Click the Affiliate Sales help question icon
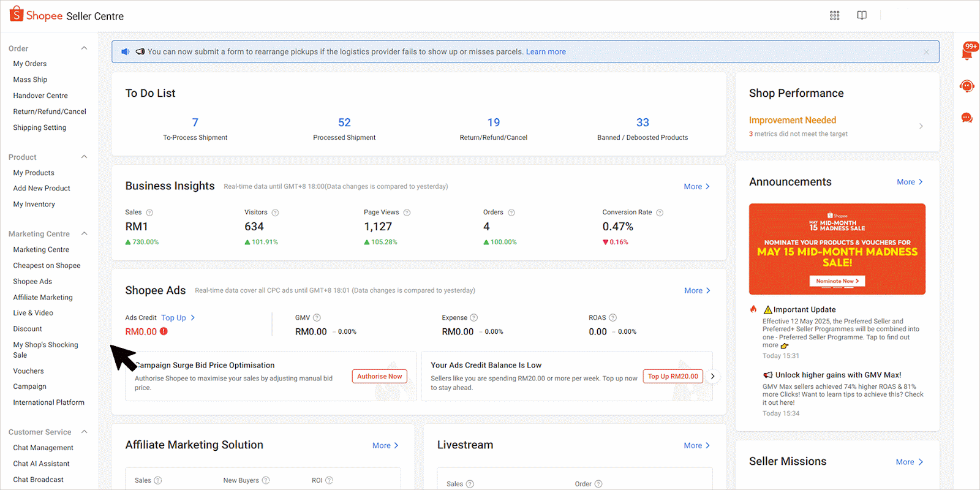The height and width of the screenshot is (490, 980). pos(157,480)
